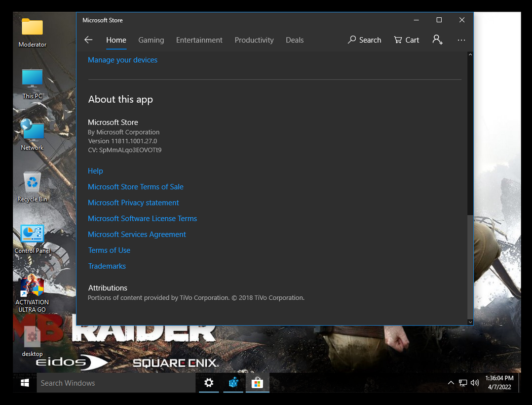Click the scrollbar down arrow
This screenshot has height=405, width=532.
(470, 322)
